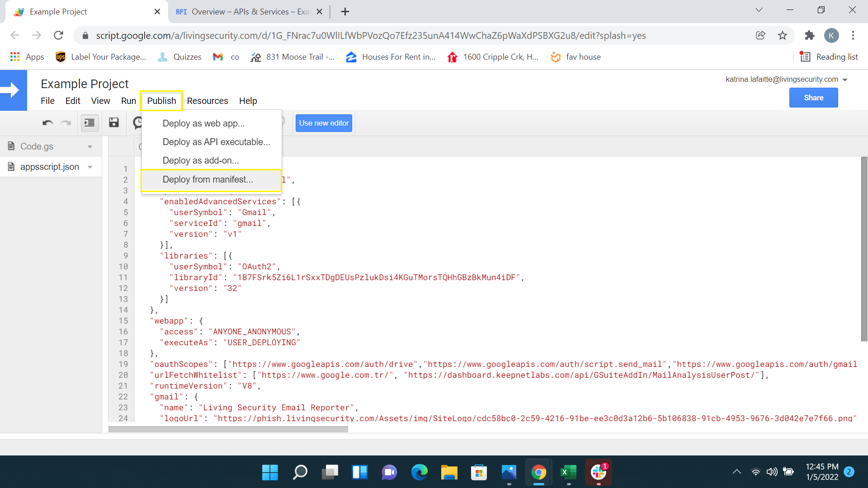Click the Code.gs file icon
This screenshot has width=868, height=488.
(x=11, y=146)
